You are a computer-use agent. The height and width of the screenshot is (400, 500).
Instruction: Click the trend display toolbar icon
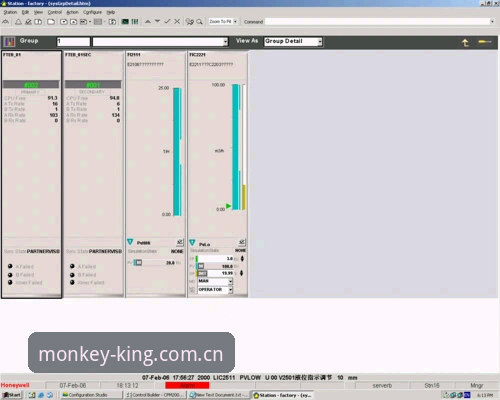(x=125, y=22)
